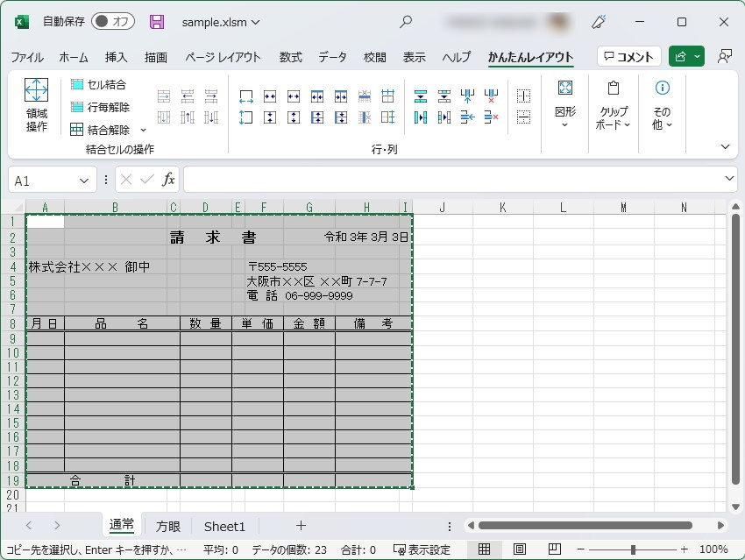This screenshot has width=745, height=560.
Task: Click the save icon in the title bar
Action: point(156,21)
